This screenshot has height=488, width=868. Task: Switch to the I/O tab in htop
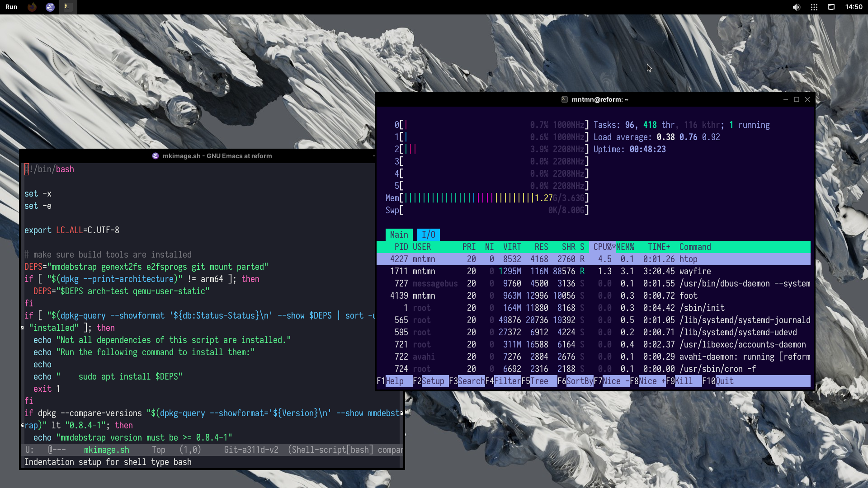click(428, 235)
